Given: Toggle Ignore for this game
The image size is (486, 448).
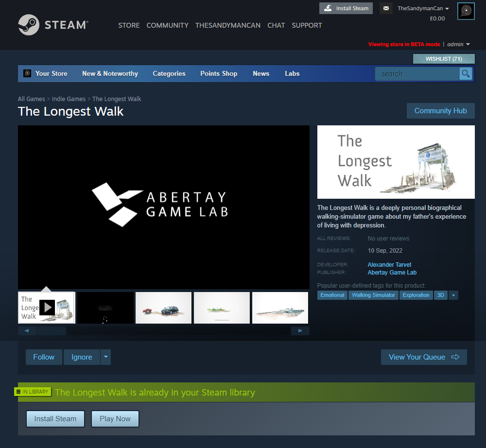Looking at the screenshot, I should pos(81,357).
